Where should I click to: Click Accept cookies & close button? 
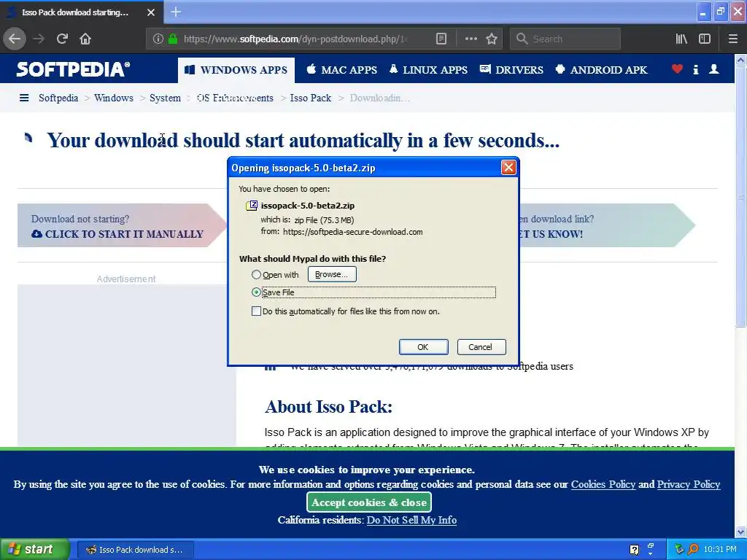tap(369, 502)
